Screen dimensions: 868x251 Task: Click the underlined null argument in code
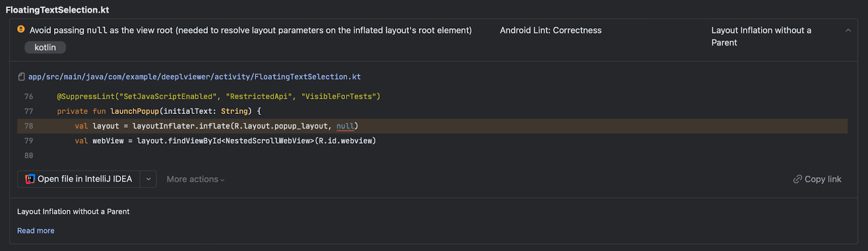click(x=345, y=126)
